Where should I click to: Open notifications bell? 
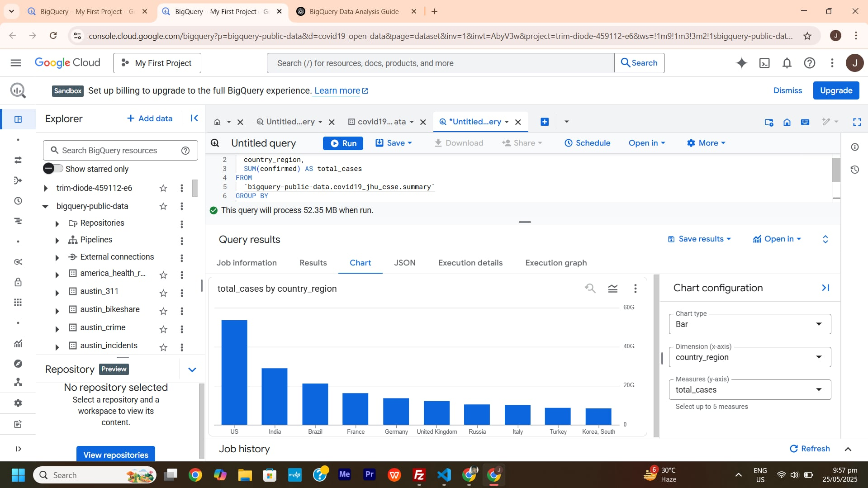[x=787, y=63]
